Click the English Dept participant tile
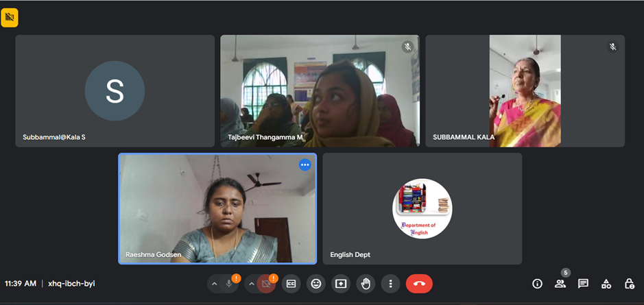 tap(422, 208)
